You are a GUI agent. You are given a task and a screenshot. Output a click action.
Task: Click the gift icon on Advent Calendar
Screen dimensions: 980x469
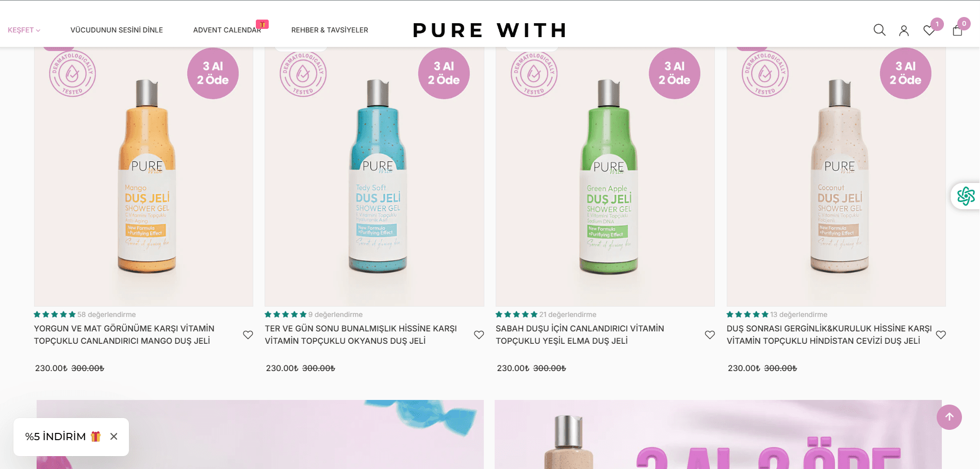(x=263, y=24)
